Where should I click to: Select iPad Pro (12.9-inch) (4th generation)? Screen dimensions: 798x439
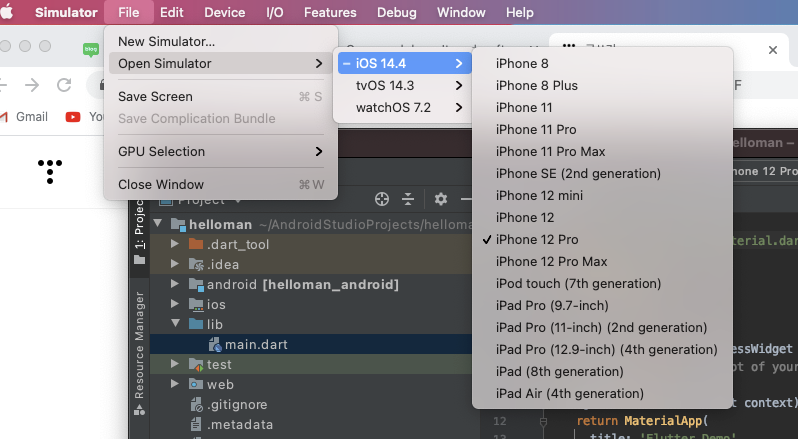(x=603, y=349)
